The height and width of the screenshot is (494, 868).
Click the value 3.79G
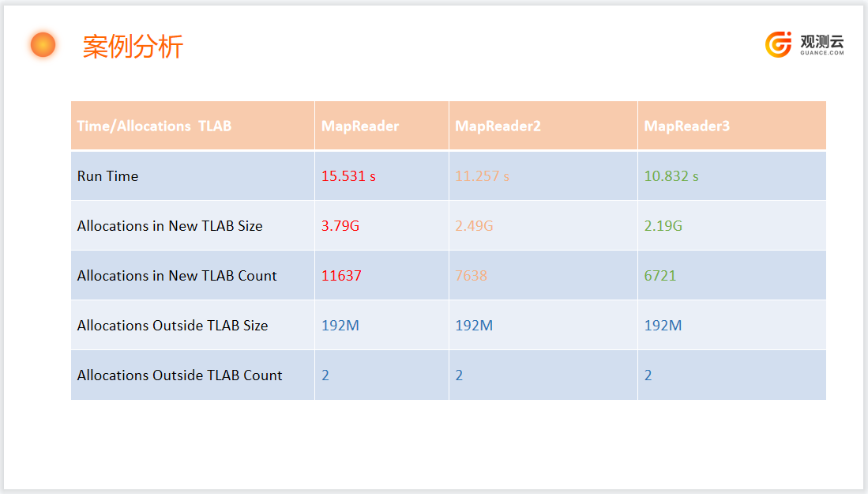[340, 226]
